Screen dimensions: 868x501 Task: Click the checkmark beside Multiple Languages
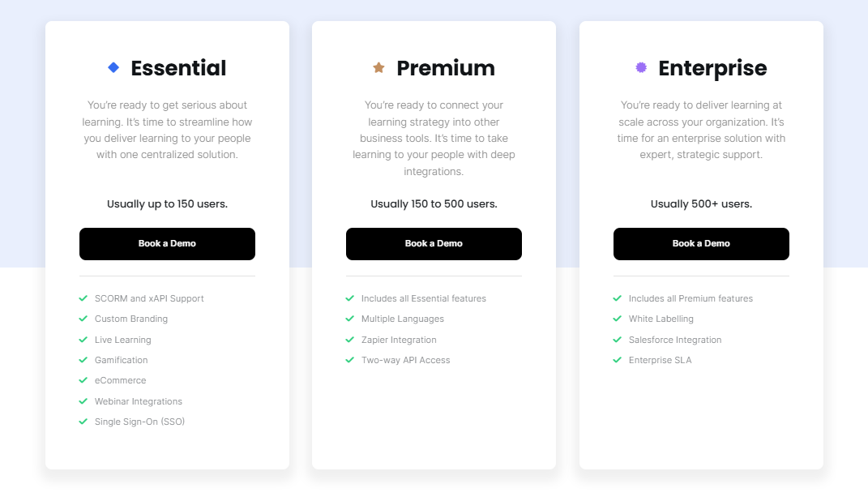[349, 319]
